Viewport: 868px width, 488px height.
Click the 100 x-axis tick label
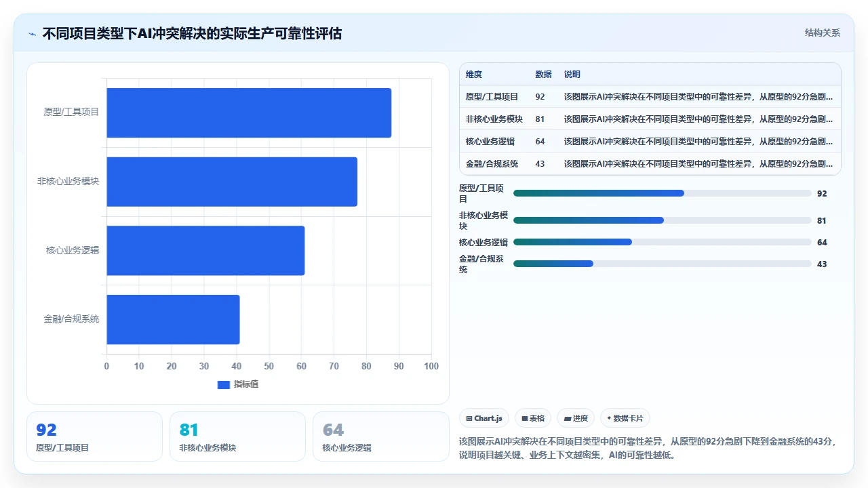[431, 366]
